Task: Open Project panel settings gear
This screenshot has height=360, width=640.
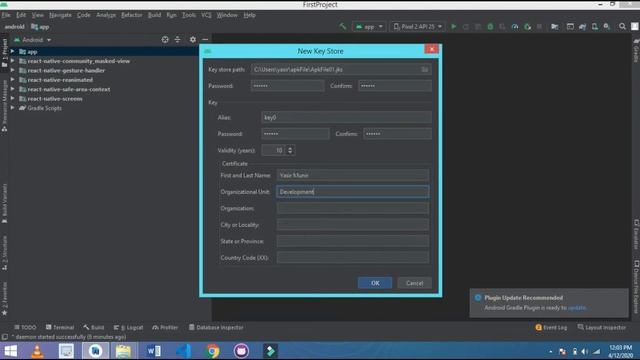Action: click(x=193, y=40)
